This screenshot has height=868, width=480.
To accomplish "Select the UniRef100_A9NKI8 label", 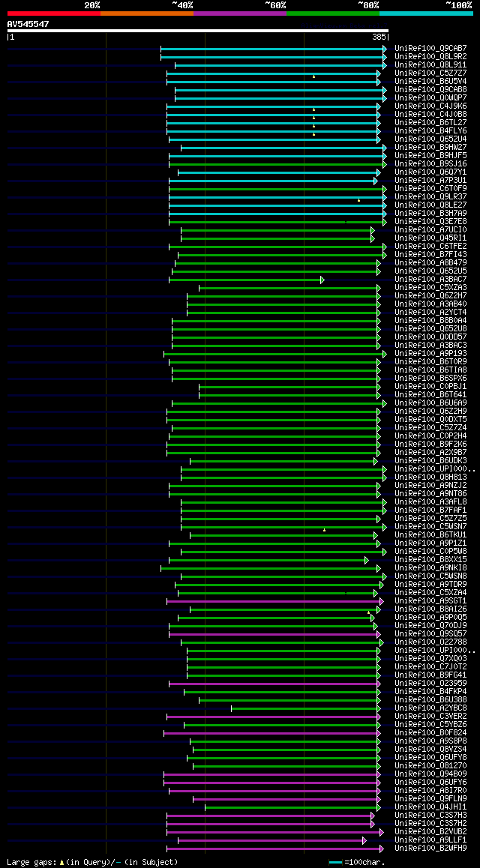I will 430,568.
